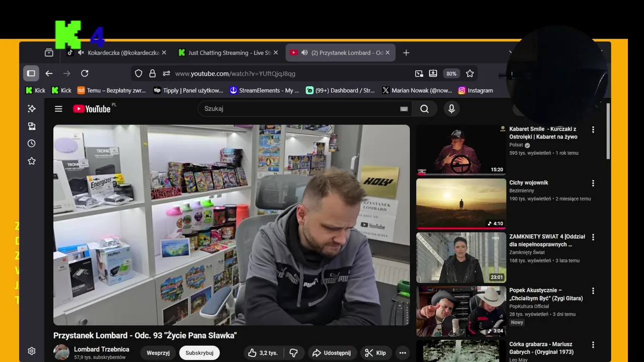Open synced tabs in the Firefox sidebar
This screenshot has height=362, width=644.
pyautogui.click(x=32, y=126)
